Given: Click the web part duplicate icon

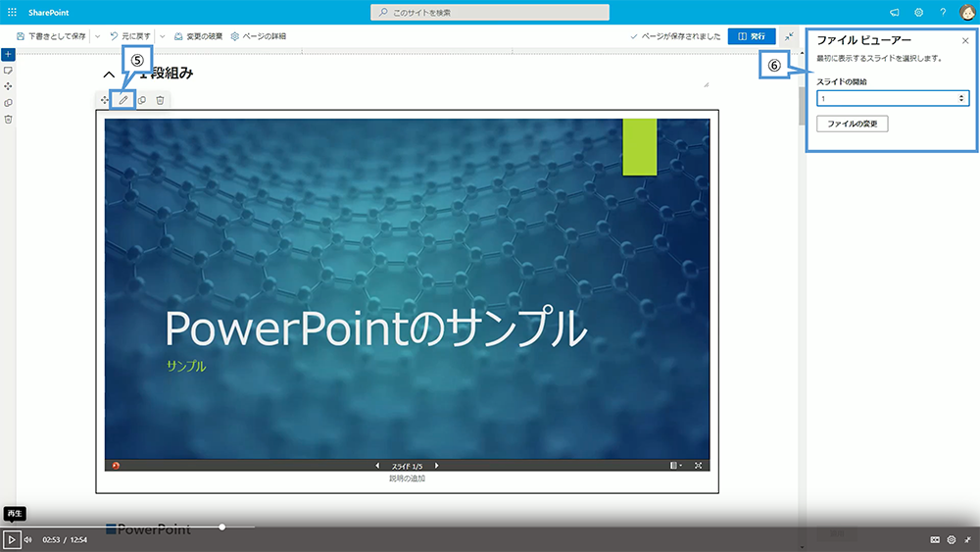Looking at the screenshot, I should 142,100.
